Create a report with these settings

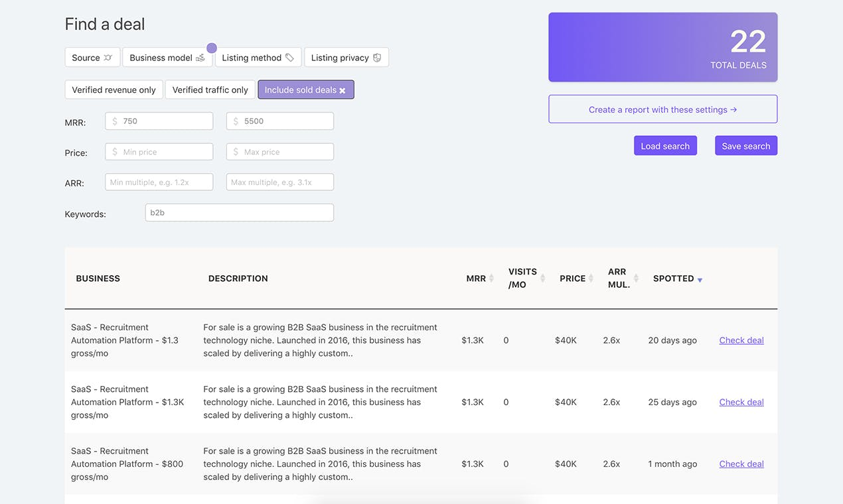click(x=662, y=109)
